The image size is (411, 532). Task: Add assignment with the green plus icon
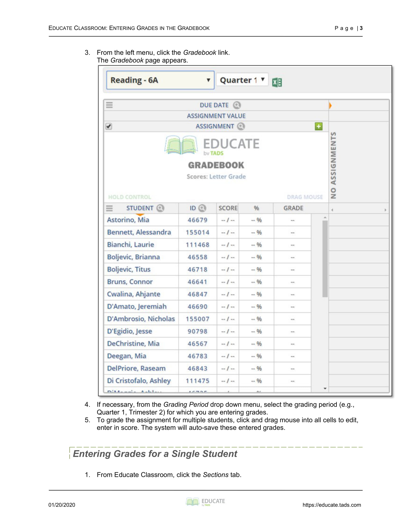click(x=318, y=126)
